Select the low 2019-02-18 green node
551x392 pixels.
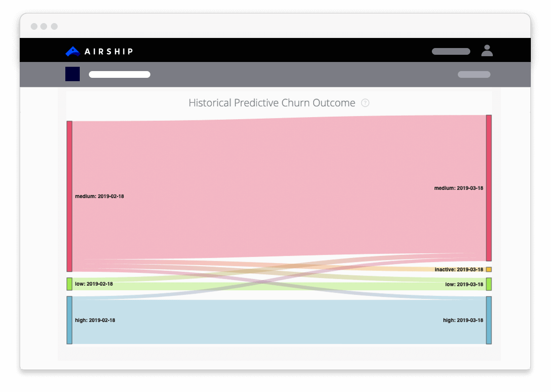[x=70, y=284]
